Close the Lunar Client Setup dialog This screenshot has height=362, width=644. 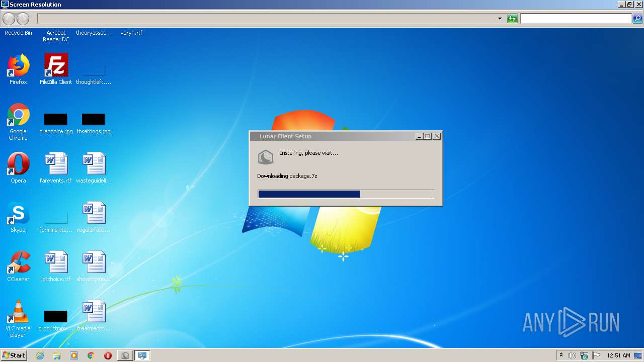[437, 136]
